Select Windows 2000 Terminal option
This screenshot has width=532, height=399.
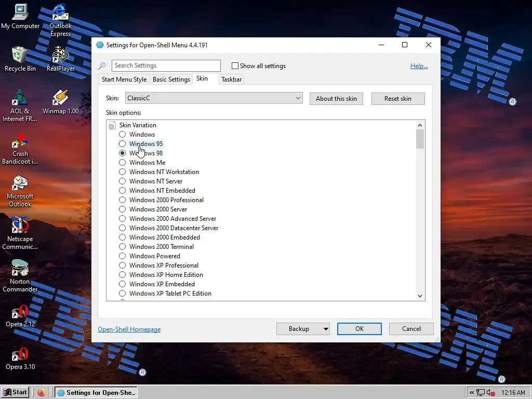(x=122, y=247)
